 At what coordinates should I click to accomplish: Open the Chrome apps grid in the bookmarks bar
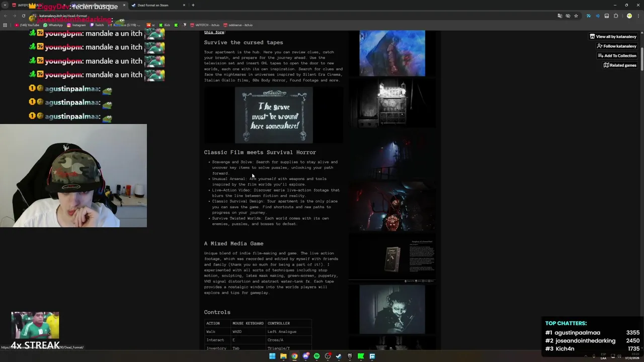click(x=5, y=25)
